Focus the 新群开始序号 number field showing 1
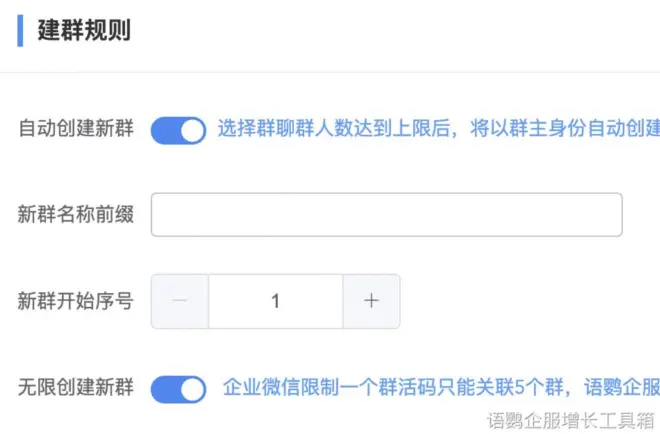 [275, 301]
